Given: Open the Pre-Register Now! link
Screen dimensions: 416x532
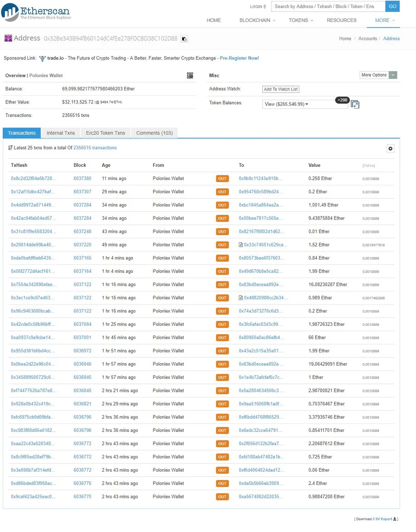Looking at the screenshot, I should (x=240, y=58).
